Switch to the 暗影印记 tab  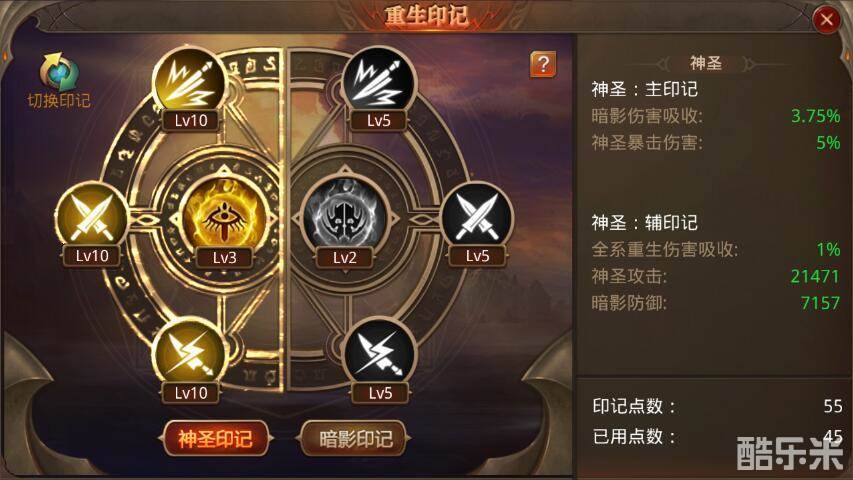tap(355, 439)
